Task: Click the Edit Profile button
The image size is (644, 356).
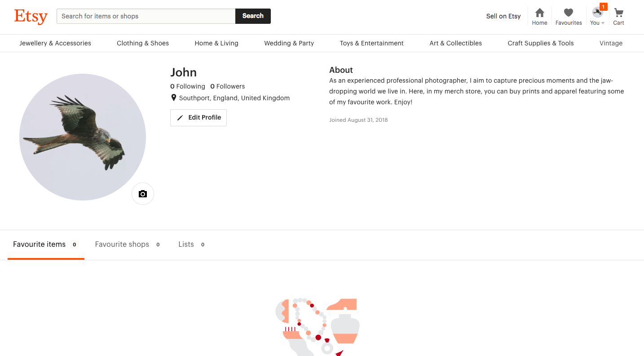Action: click(198, 117)
